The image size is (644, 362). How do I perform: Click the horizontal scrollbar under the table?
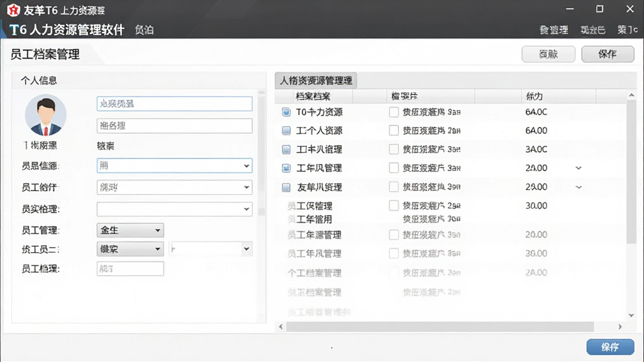(x=440, y=327)
